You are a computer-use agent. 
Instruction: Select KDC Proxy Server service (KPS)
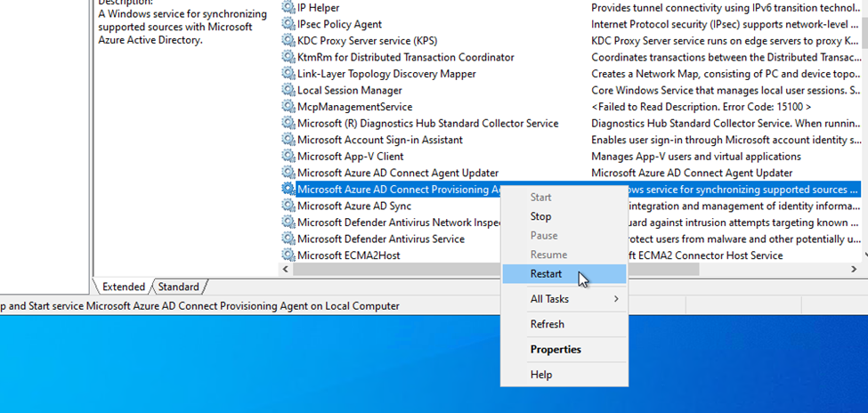(x=368, y=41)
